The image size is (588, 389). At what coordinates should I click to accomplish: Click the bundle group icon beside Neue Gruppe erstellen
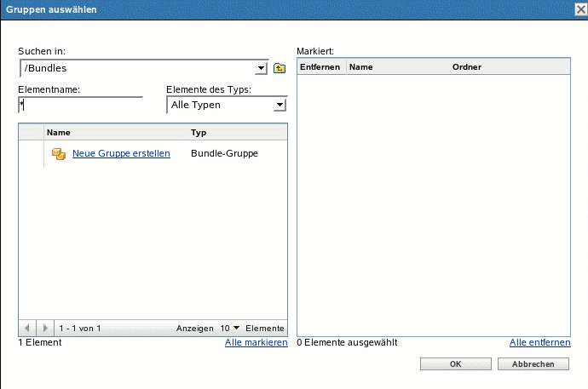59,154
